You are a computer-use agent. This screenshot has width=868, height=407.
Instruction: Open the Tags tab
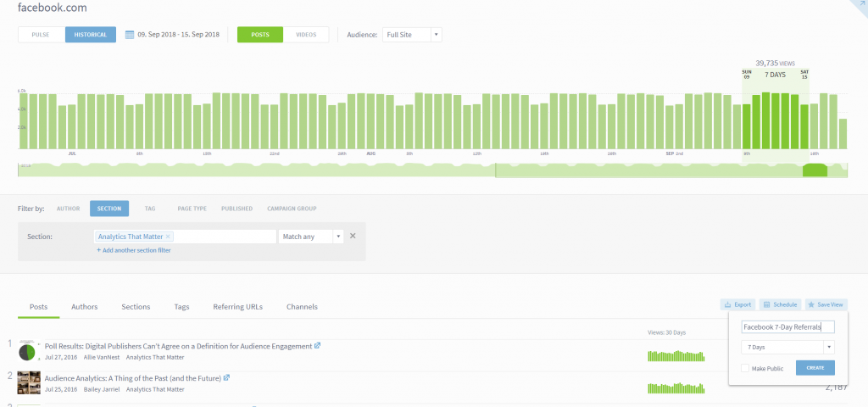(181, 307)
